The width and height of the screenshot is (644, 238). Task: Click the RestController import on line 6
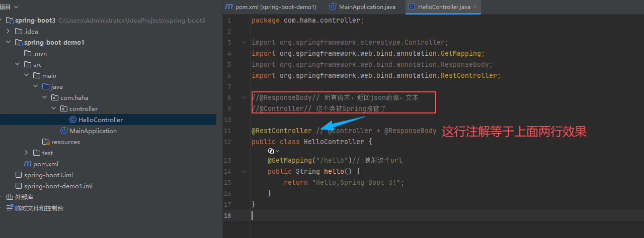point(376,75)
